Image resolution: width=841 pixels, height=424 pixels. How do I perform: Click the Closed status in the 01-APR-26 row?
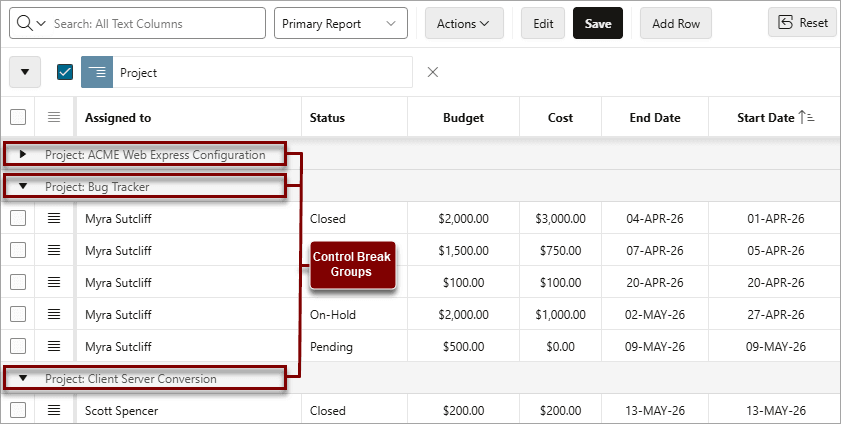point(355,219)
